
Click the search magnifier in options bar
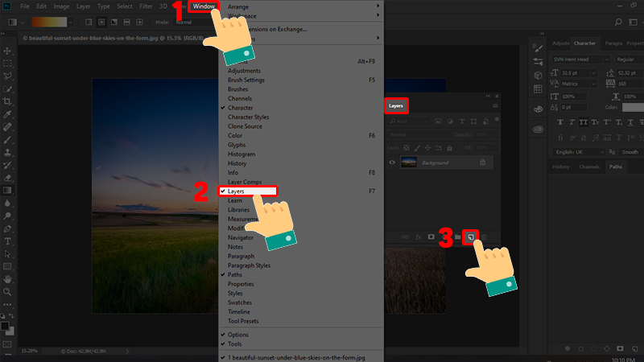618,23
